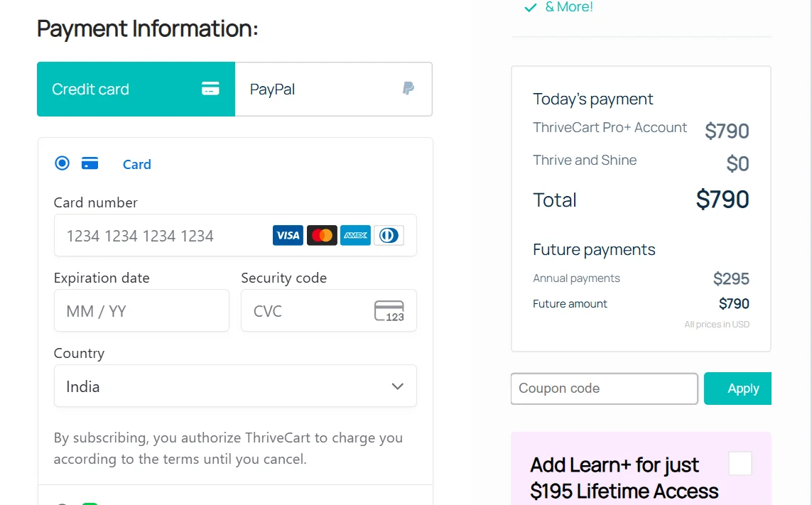Screen dimensions: 812x505
Task: Click the Visa card logo
Action: coord(288,235)
